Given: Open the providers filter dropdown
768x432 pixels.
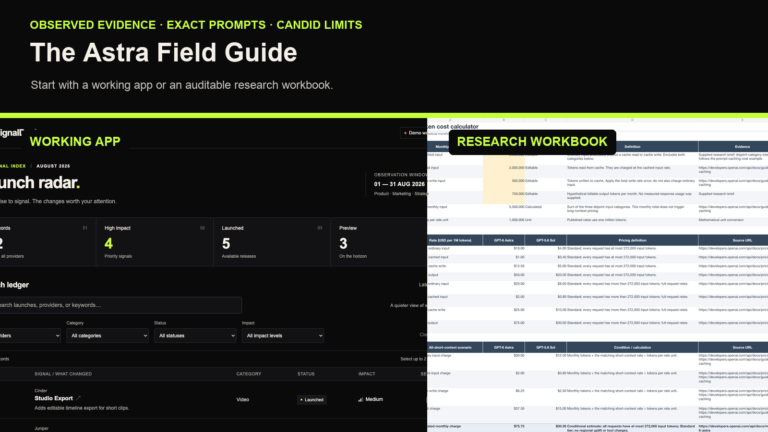Looking at the screenshot, I should pos(29,336).
